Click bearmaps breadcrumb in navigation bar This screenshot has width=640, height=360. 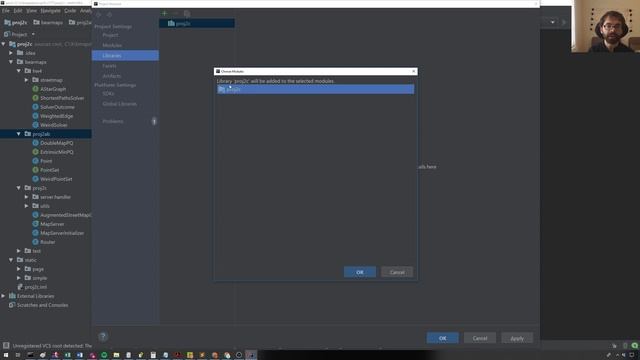tap(48, 22)
